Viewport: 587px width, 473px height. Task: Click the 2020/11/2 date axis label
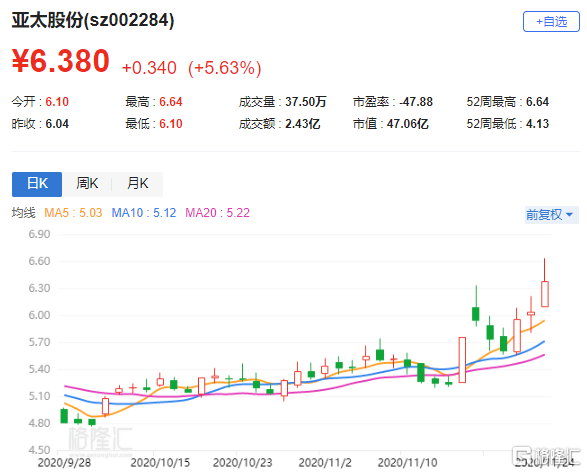click(325, 463)
